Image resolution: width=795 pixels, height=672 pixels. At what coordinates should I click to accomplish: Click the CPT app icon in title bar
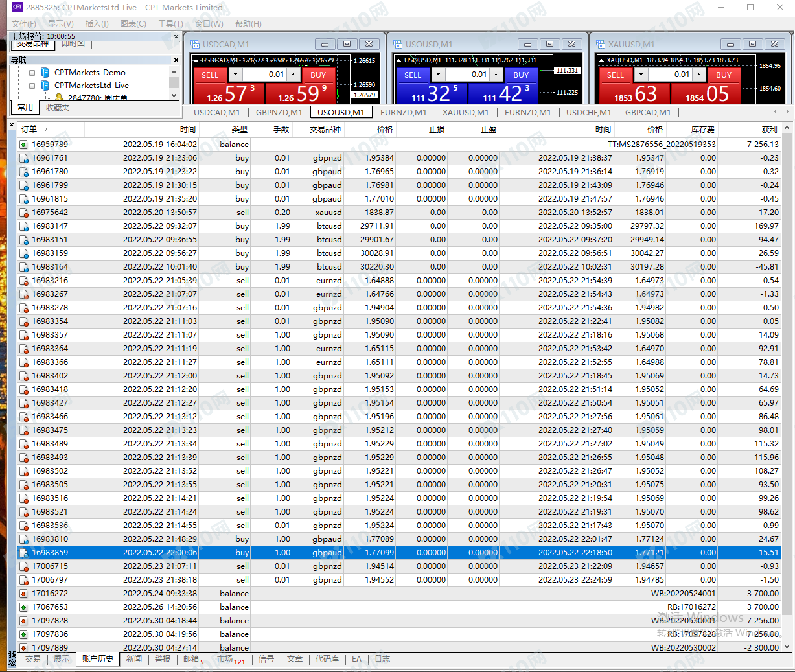17,8
